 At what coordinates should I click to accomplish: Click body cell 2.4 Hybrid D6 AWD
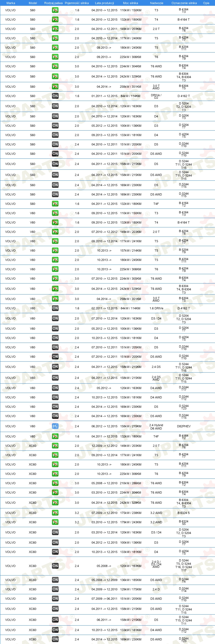(156, 427)
